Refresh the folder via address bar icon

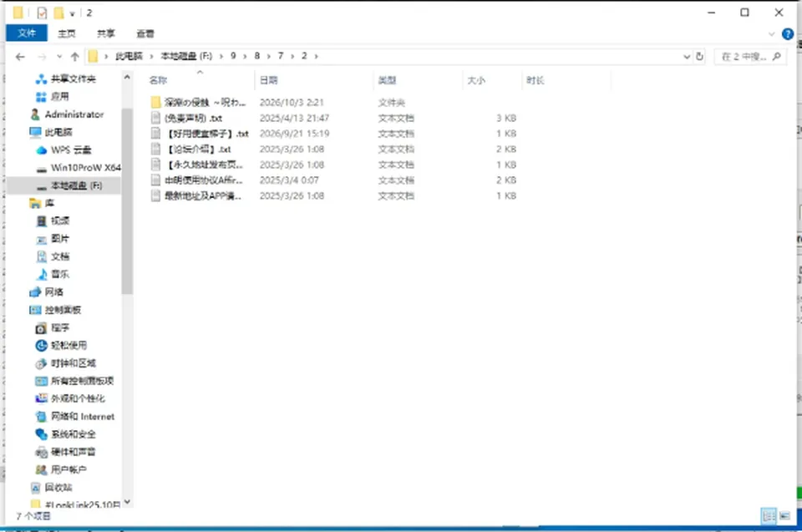tap(700, 56)
